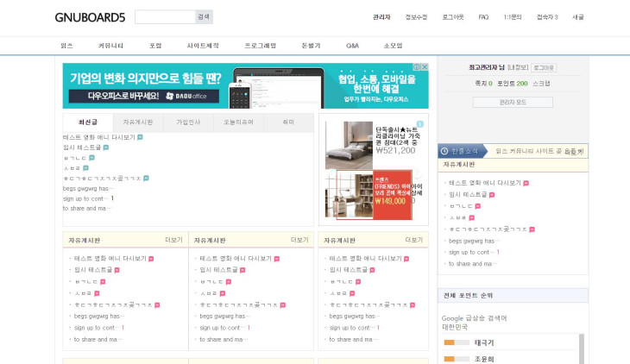Open the 오늘의유머 tab

click(x=238, y=122)
